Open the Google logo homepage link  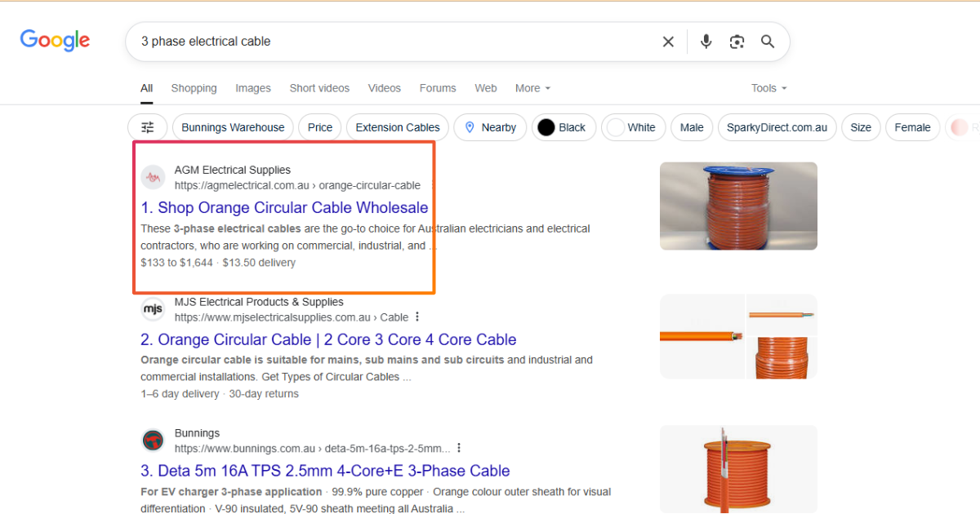pos(55,41)
